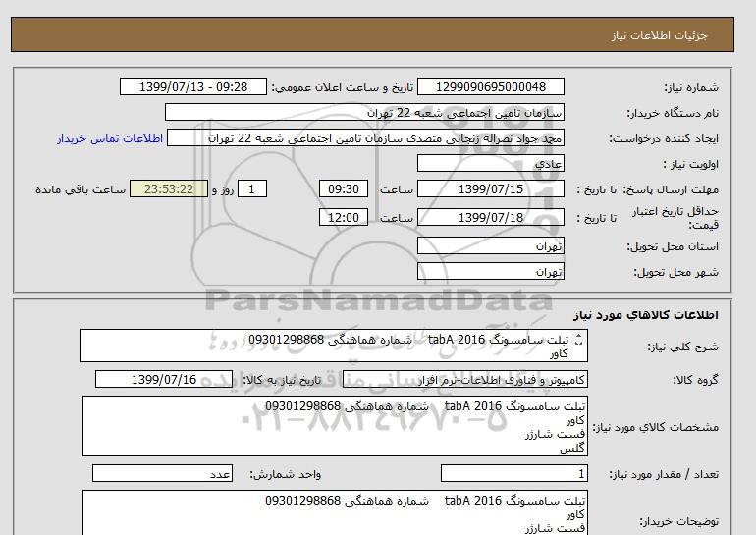Click delivery province field تهران
This screenshot has height=535, width=756.
(490, 246)
